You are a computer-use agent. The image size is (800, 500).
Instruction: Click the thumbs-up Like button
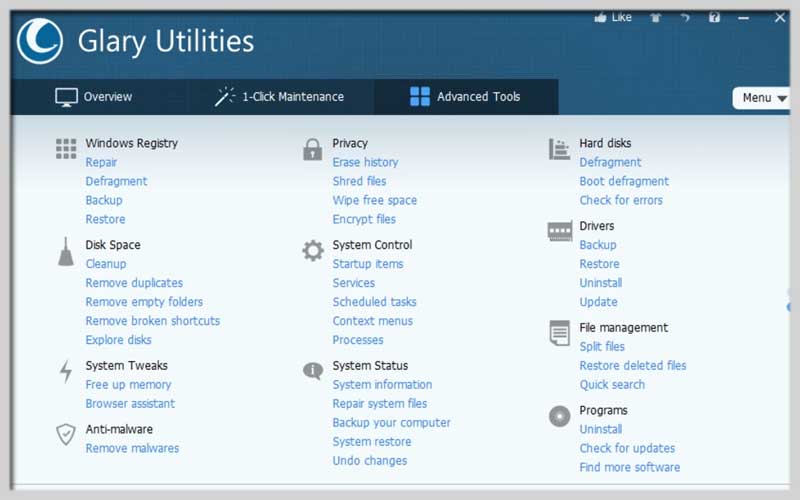click(x=613, y=18)
